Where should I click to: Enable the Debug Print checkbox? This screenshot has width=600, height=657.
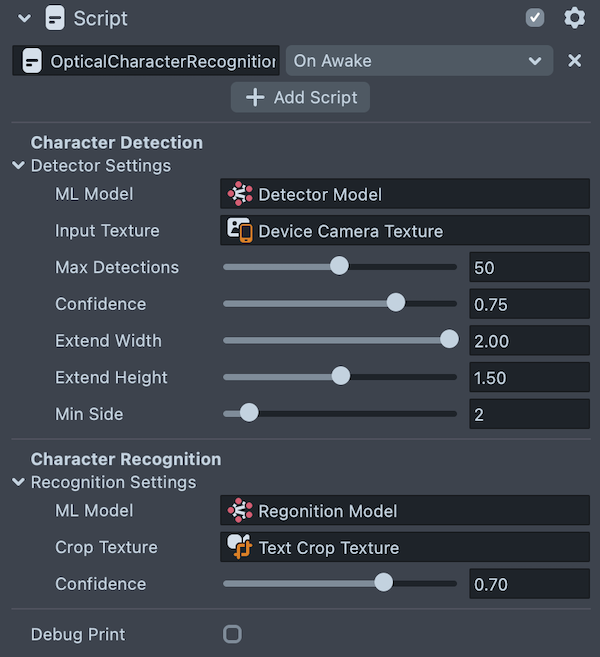[232, 634]
